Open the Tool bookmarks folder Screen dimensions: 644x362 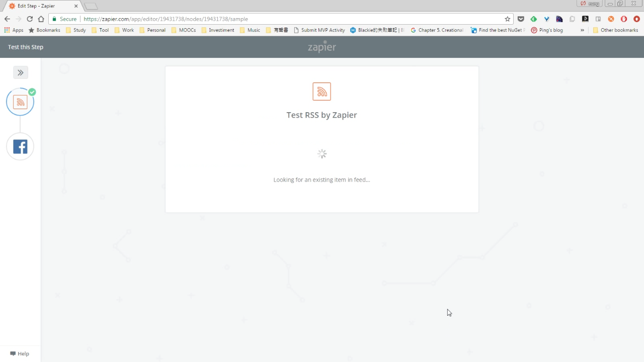[x=100, y=30]
